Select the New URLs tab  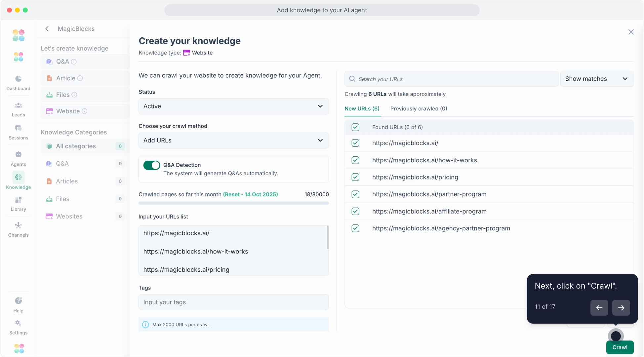[x=362, y=109]
